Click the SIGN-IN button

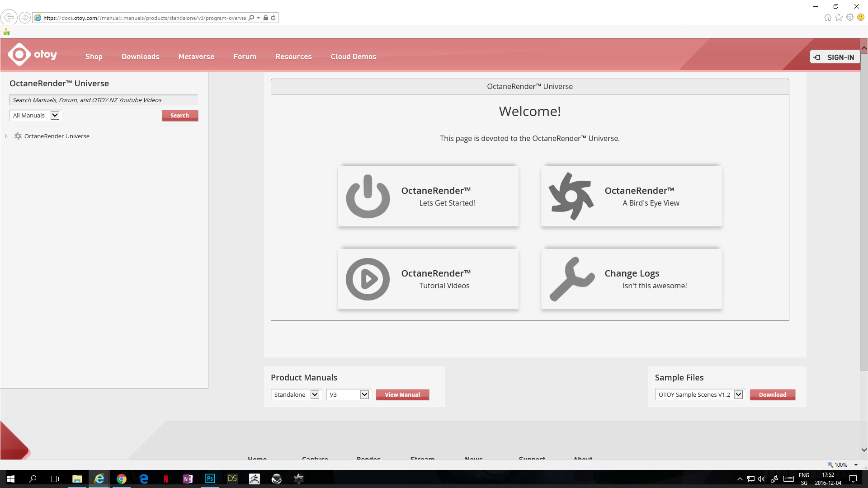835,57
